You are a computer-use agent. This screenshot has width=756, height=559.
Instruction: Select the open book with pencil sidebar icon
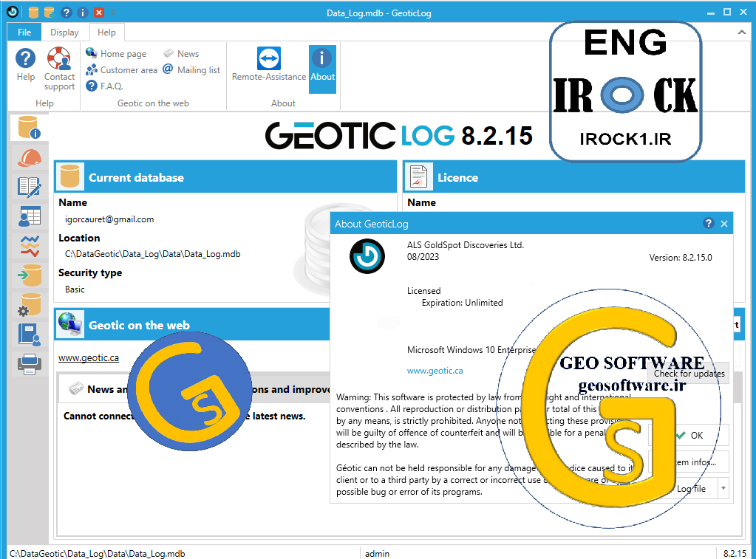click(x=30, y=187)
